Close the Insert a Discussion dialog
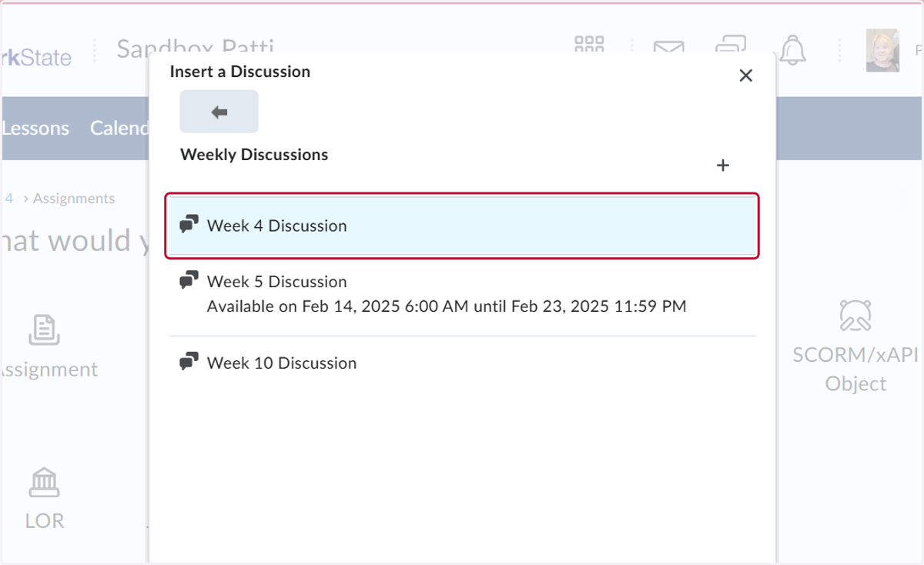The image size is (924, 565). click(745, 75)
